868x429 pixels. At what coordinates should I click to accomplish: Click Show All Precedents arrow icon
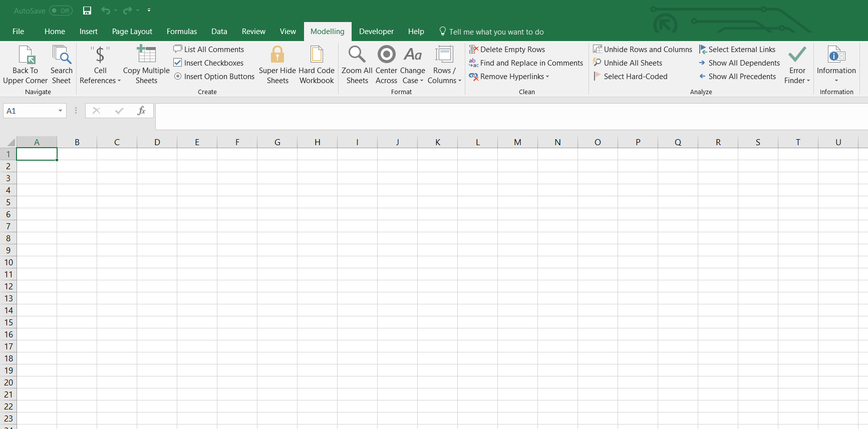702,76
